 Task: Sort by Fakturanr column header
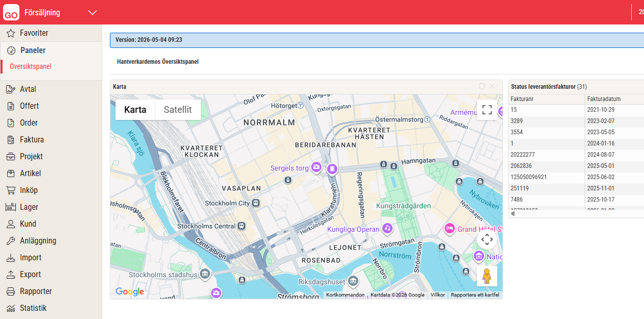[x=547, y=99]
